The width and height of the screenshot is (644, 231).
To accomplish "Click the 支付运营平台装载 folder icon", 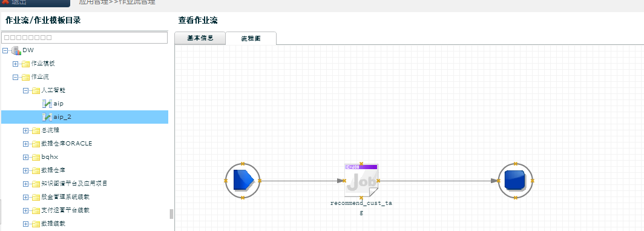I will pos(36,210).
